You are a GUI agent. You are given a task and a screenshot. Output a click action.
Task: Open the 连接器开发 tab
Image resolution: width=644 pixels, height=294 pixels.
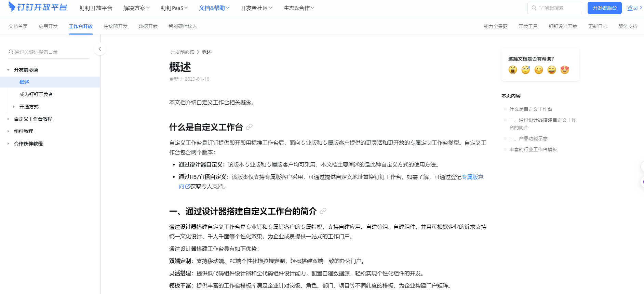pyautogui.click(x=116, y=26)
